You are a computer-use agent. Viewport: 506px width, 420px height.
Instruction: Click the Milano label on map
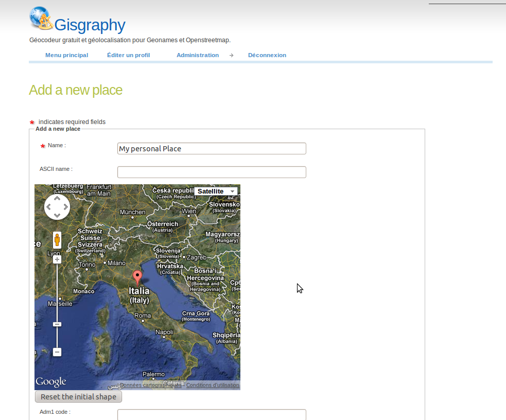point(116,263)
